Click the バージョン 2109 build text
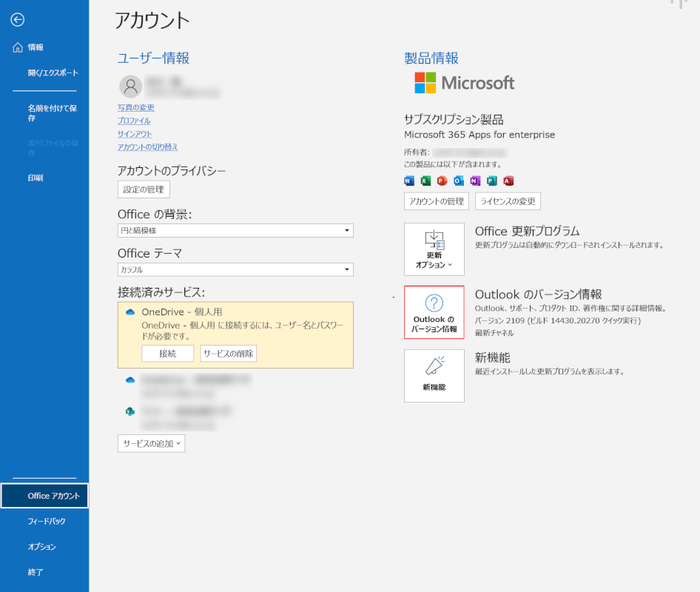Screen dimensions: 700x592 (558, 320)
